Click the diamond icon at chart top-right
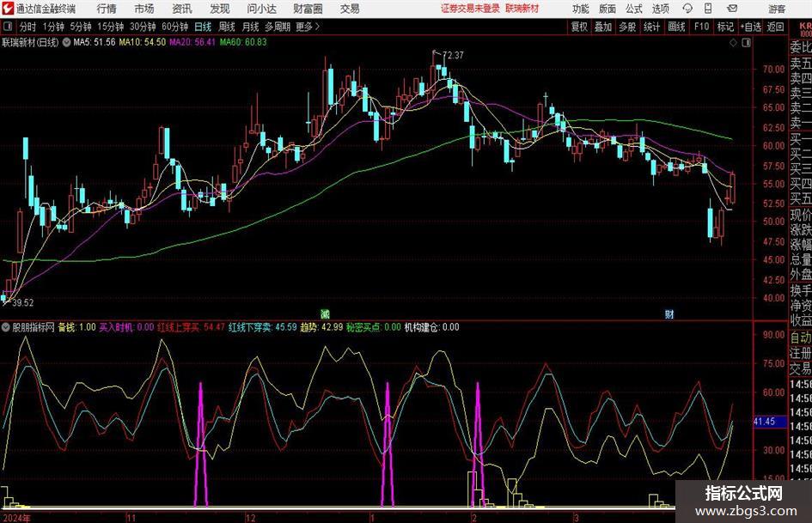This screenshot has width=812, height=523. [x=733, y=43]
